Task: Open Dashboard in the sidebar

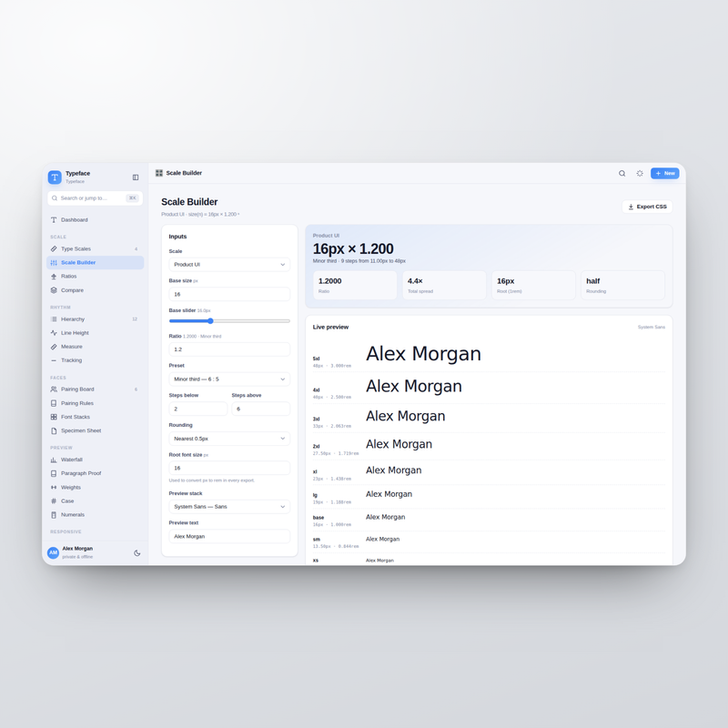Action: 96,219
